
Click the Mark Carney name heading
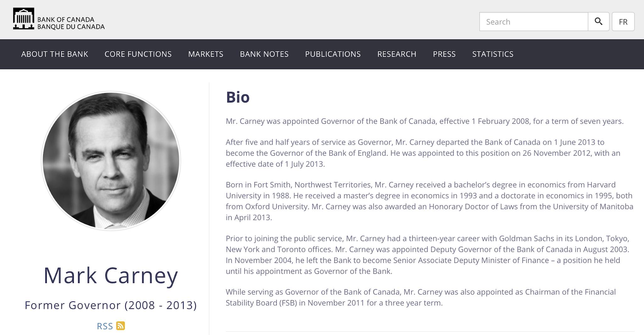[x=111, y=276]
